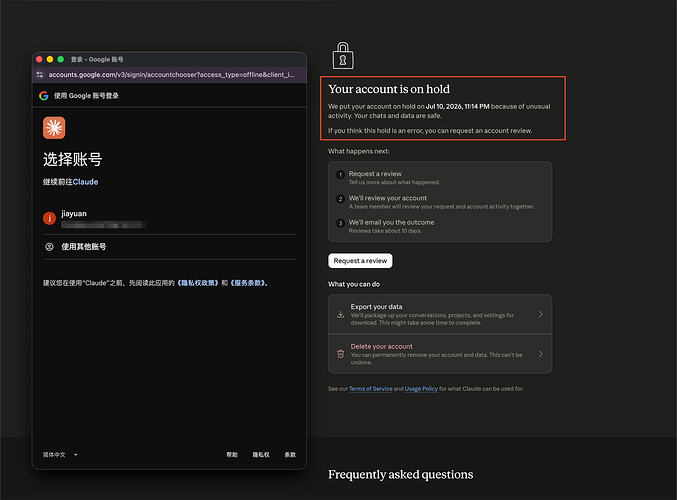The image size is (677, 500).
Task: Click the Request a review button
Action: pos(360,261)
